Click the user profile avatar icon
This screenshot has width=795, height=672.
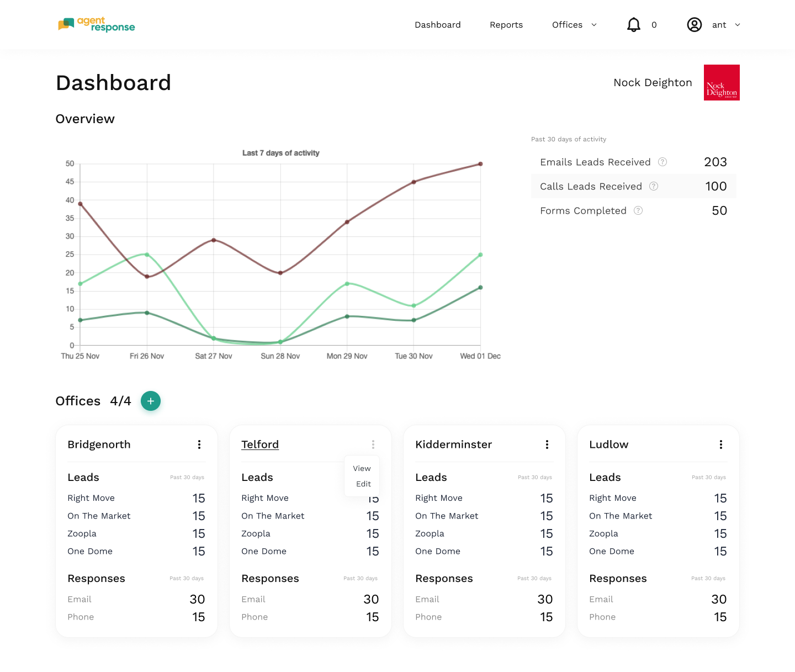tap(695, 25)
